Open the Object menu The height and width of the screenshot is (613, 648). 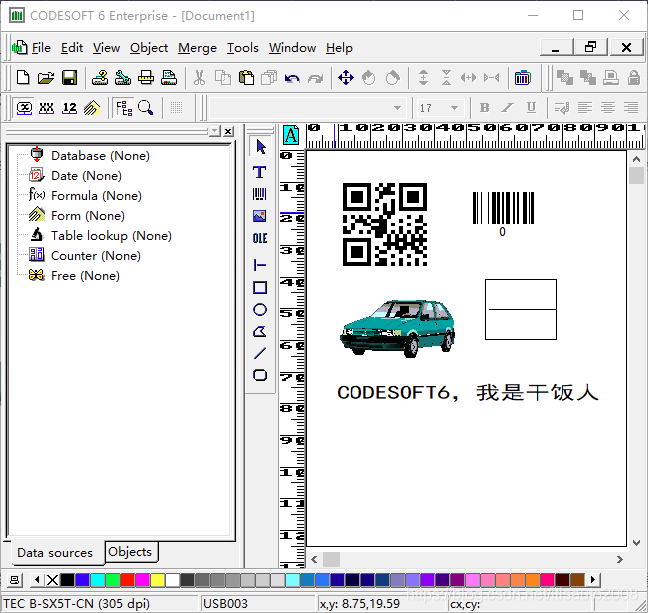pos(149,48)
